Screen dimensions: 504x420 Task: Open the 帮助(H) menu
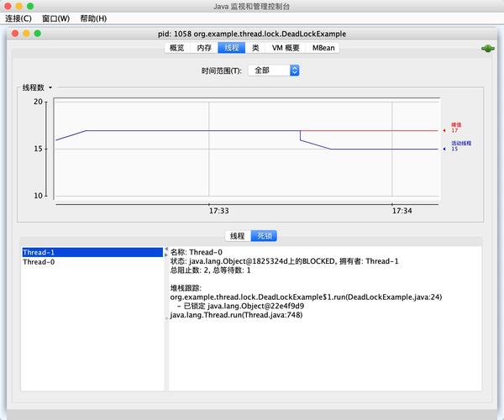click(x=93, y=18)
